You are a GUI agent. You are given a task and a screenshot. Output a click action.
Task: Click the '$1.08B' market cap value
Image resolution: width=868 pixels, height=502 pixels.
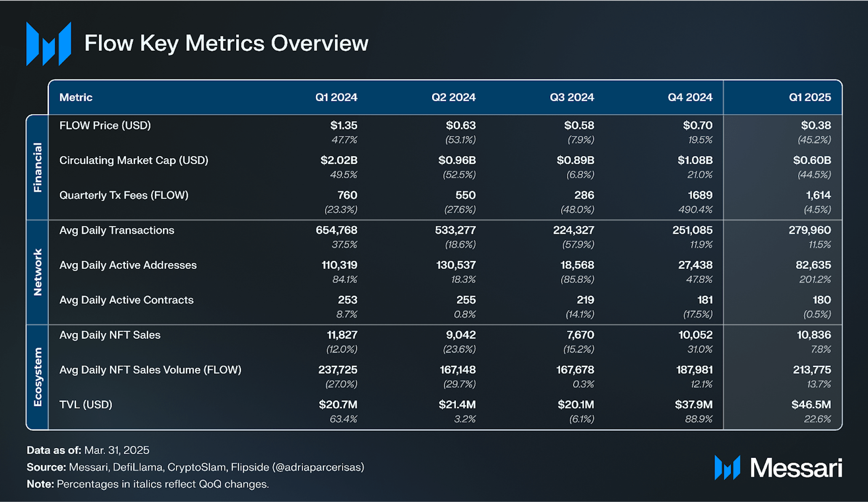695,161
